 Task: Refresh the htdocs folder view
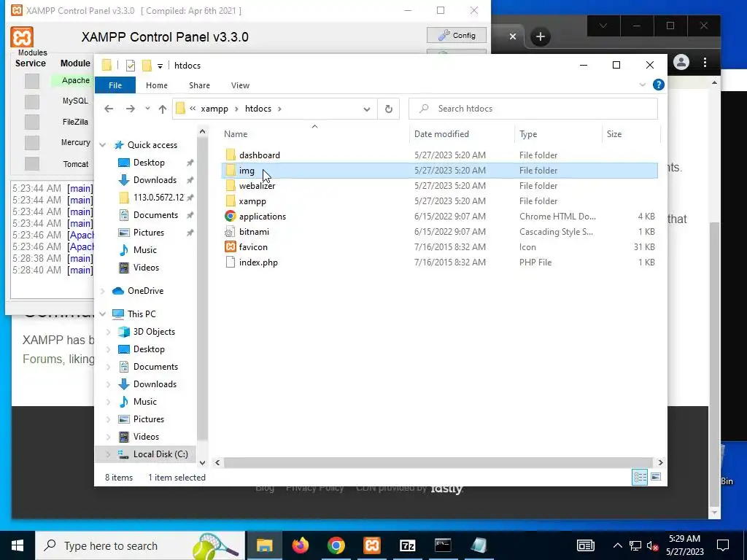(x=389, y=109)
